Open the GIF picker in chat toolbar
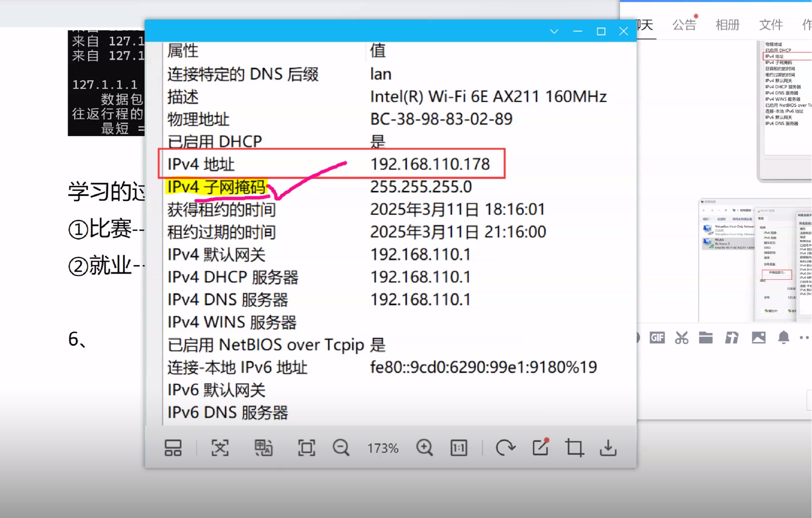This screenshot has height=518, width=812. point(657,338)
